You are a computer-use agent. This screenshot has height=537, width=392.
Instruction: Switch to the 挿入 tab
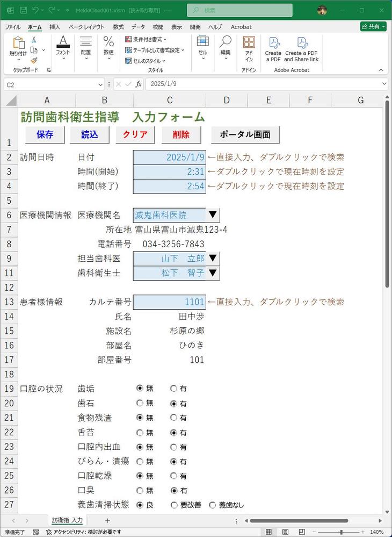[55, 27]
